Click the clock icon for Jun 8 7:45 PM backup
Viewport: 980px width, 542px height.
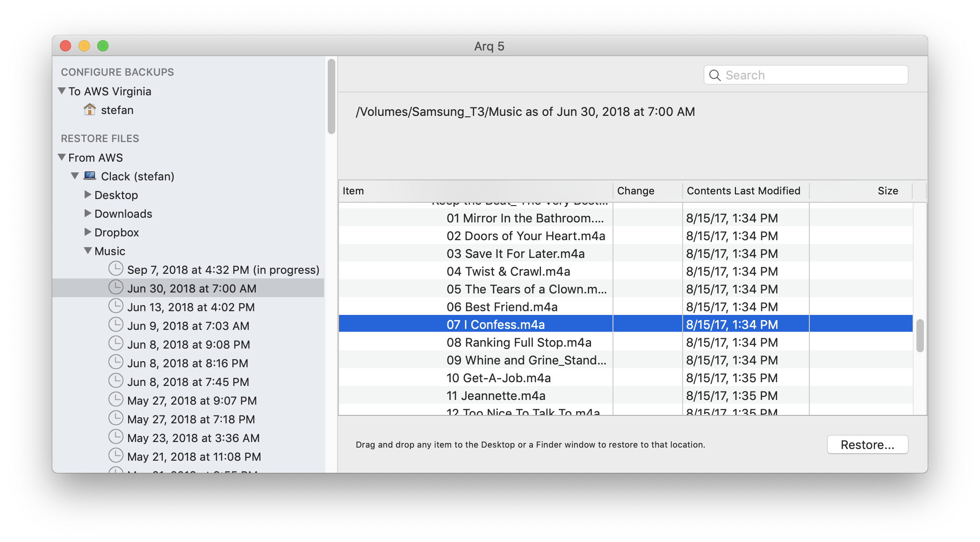pos(115,381)
